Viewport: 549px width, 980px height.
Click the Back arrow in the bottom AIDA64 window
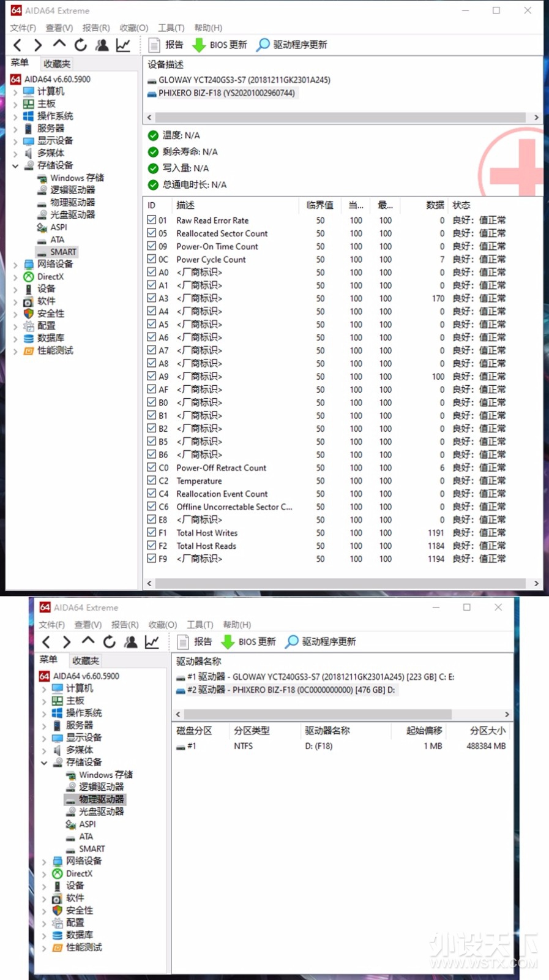46,641
